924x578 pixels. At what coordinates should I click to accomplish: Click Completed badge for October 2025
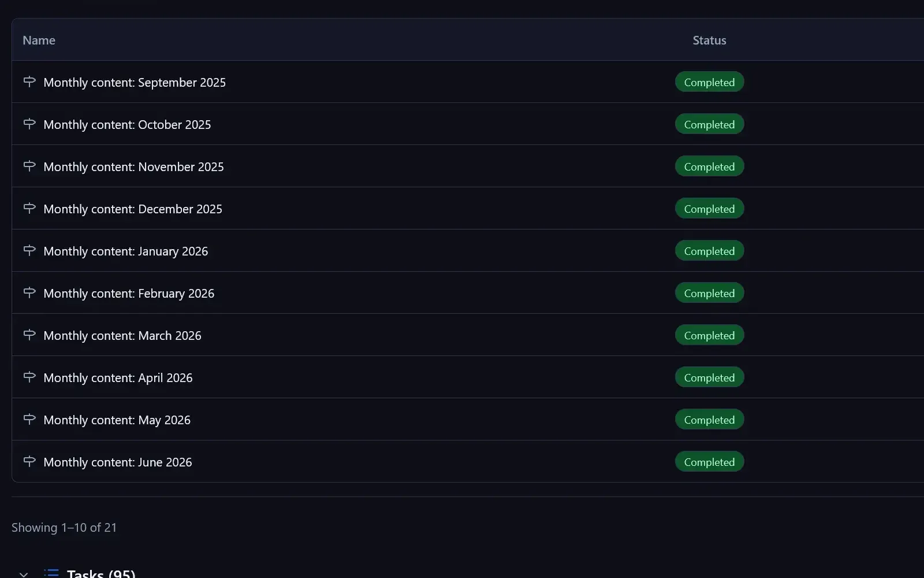coord(709,124)
